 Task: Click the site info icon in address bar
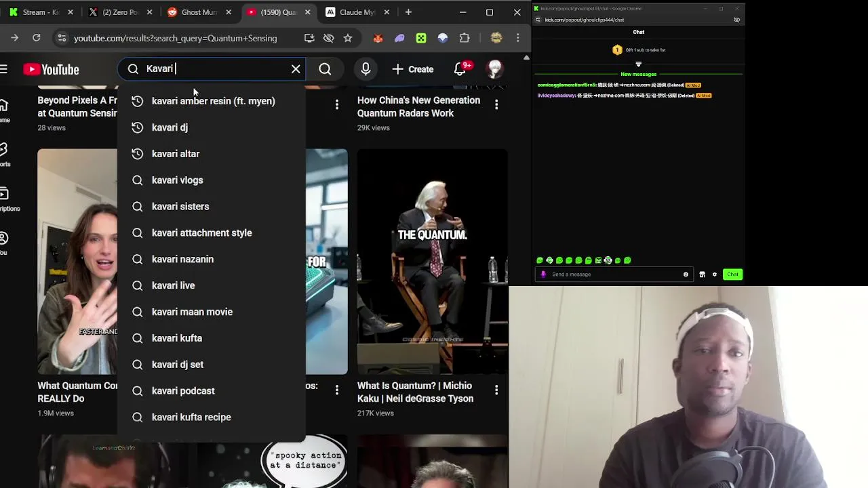coord(62,38)
